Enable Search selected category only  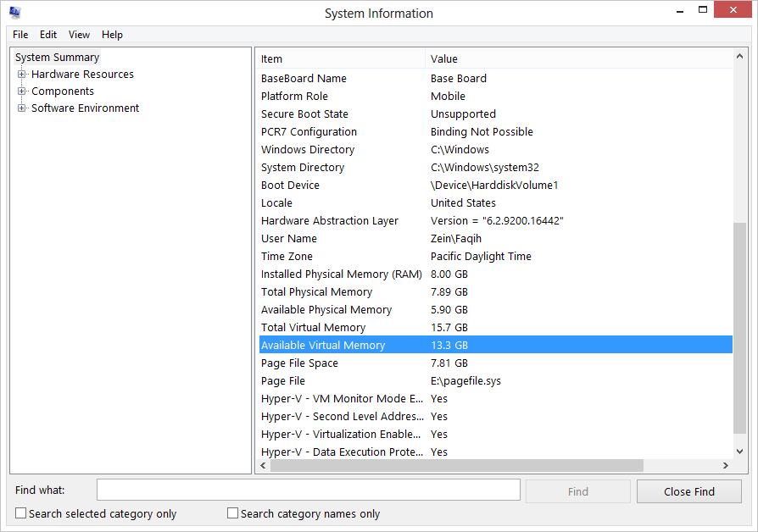click(20, 513)
